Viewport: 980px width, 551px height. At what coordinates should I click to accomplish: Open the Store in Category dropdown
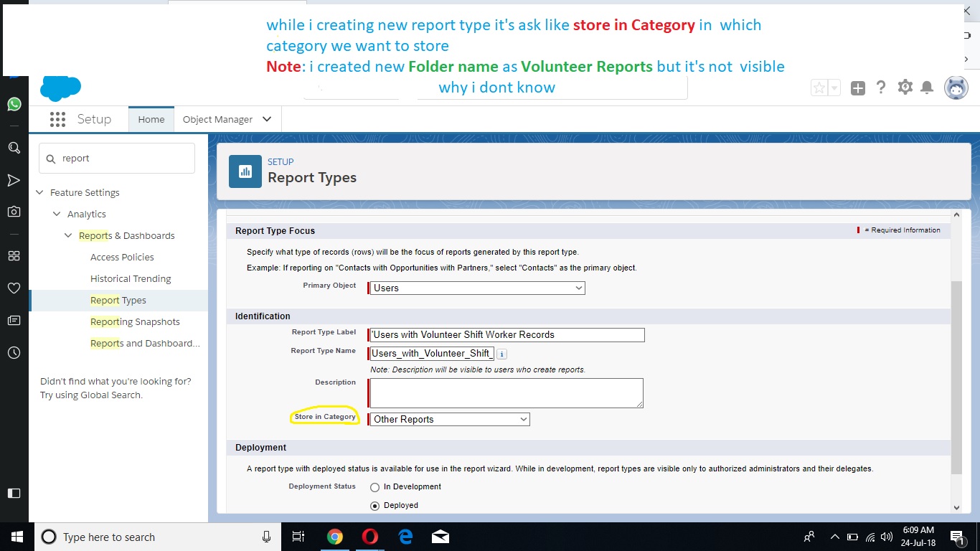[450, 419]
